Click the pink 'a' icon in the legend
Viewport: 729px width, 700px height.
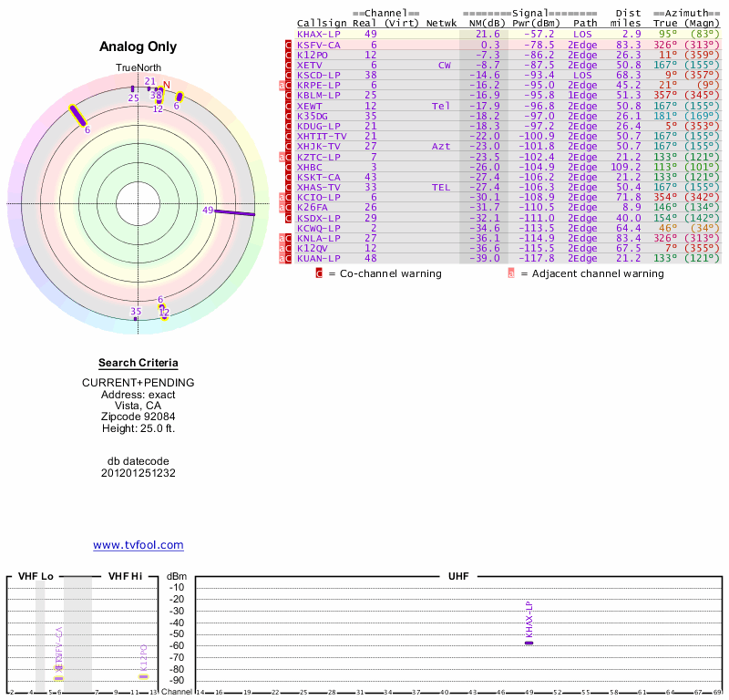pos(511,273)
